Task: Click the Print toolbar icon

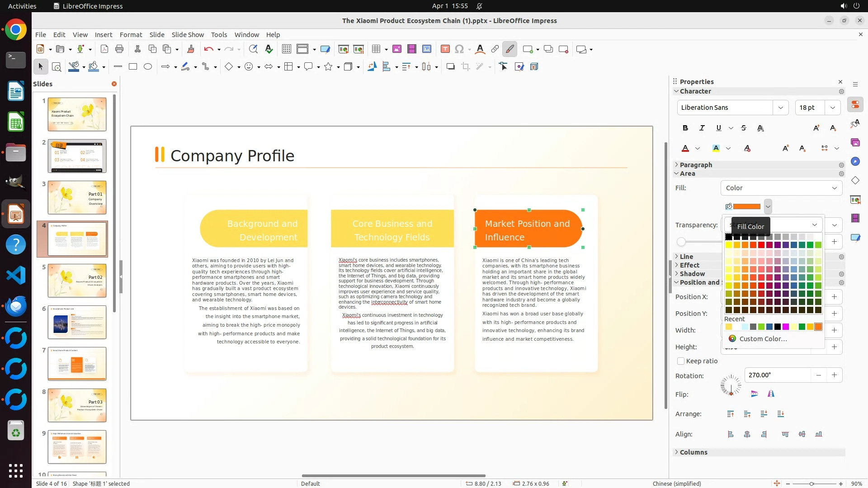Action: tap(119, 49)
